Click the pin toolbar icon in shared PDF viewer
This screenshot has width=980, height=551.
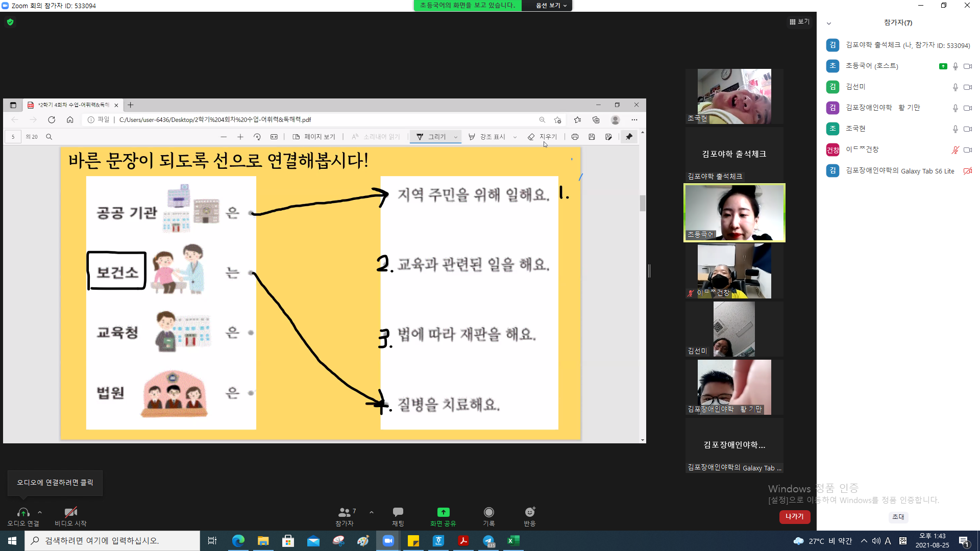click(629, 137)
